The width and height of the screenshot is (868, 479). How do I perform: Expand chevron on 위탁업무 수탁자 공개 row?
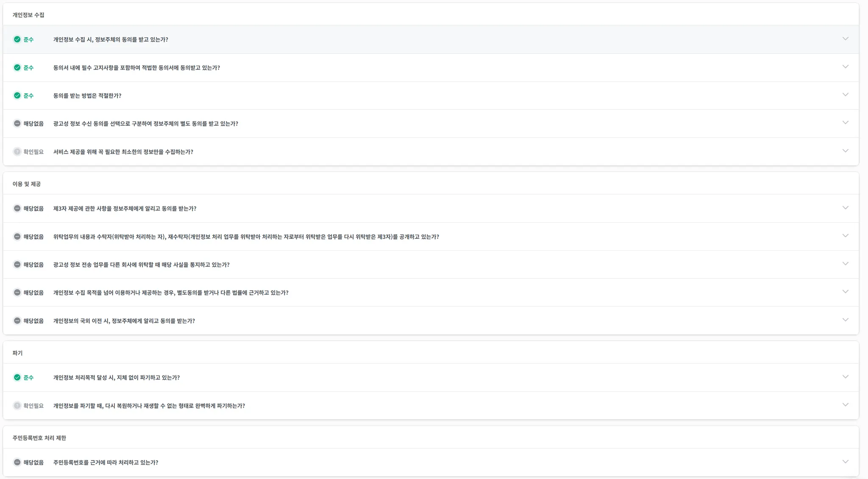tap(845, 236)
